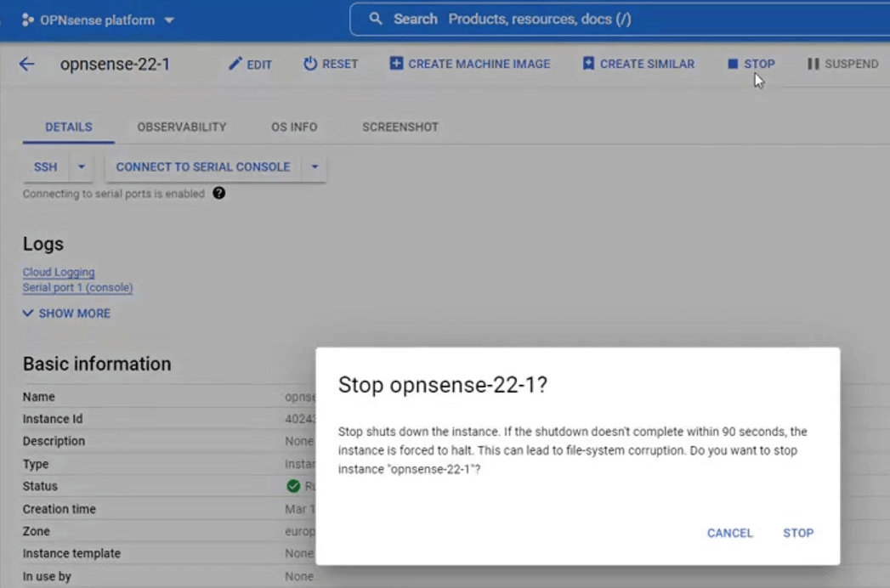The width and height of the screenshot is (890, 588).
Task: Click the Description row label
Action: [54, 441]
